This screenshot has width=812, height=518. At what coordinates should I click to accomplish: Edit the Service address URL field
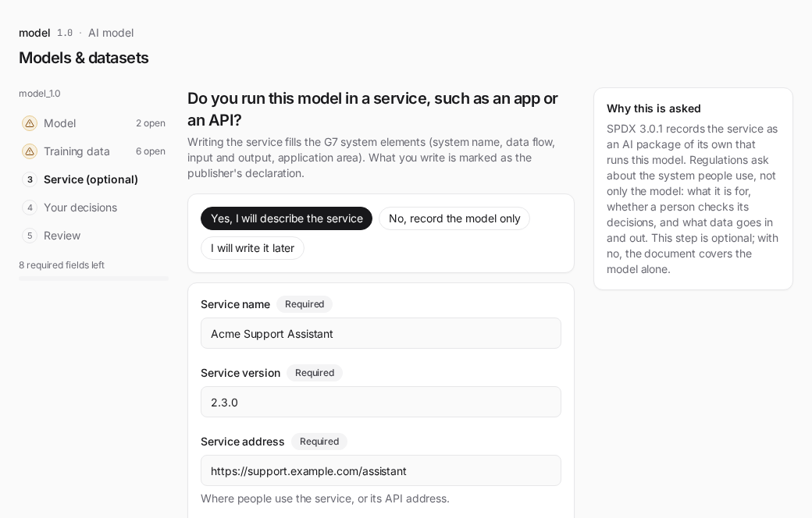[381, 470]
